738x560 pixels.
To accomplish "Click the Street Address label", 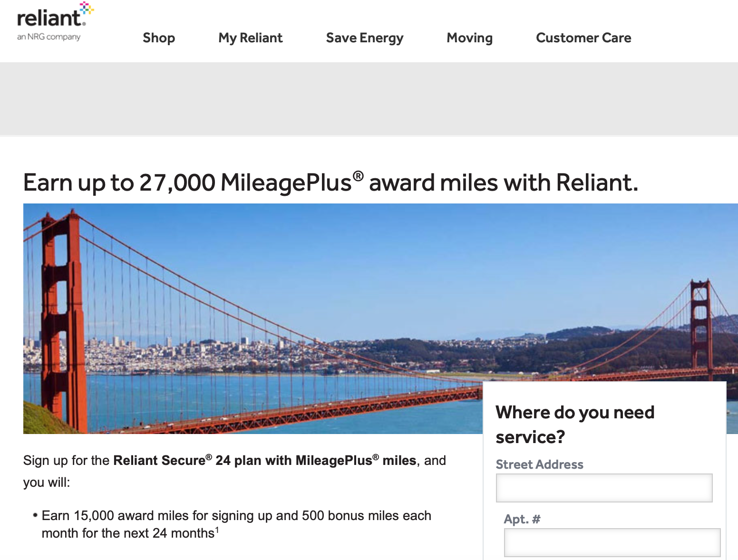I will click(x=540, y=464).
